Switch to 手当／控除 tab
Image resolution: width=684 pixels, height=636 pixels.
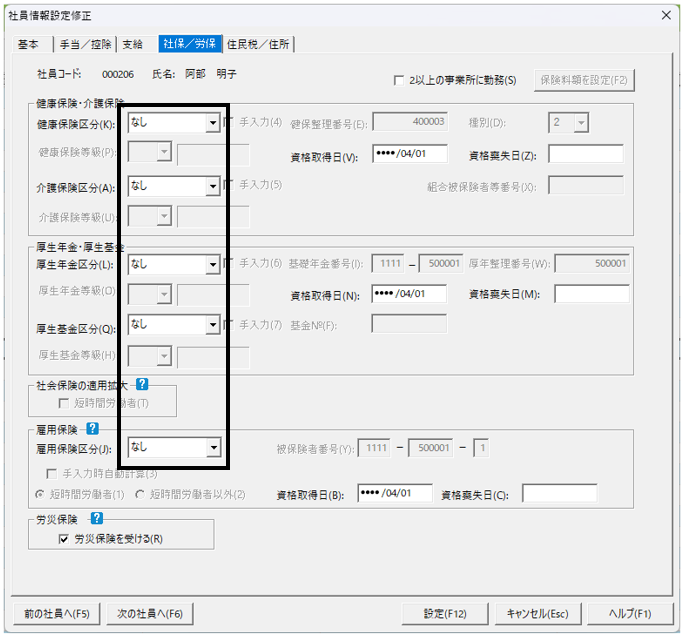[86, 44]
